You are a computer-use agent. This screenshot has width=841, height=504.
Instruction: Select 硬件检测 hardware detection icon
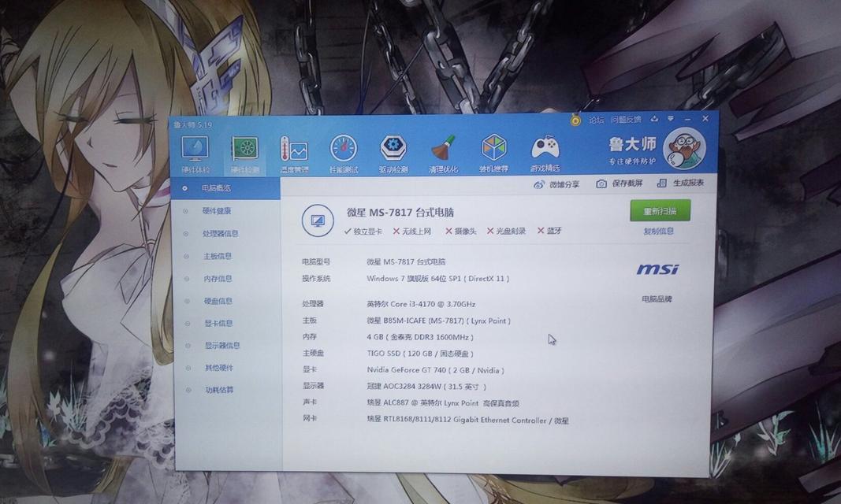tap(245, 154)
